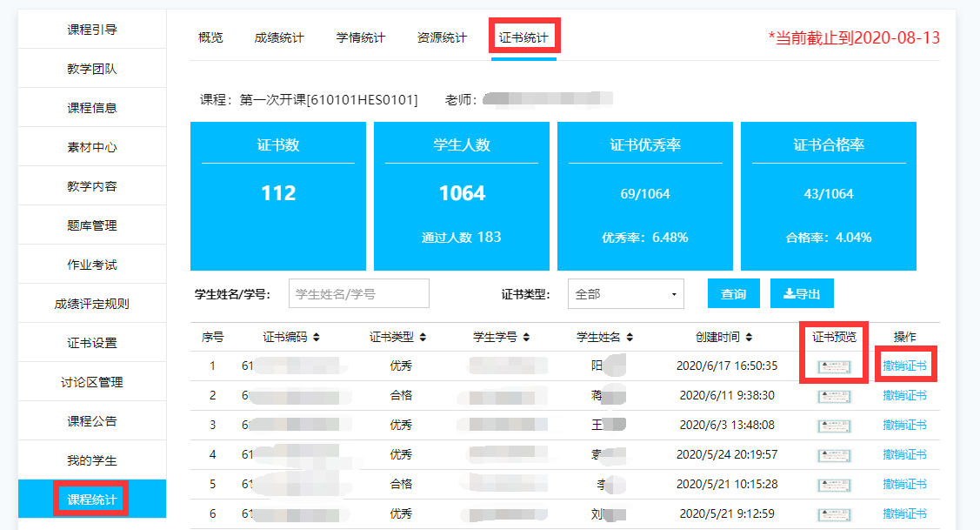
Task: Open certificate preview thumbnail in row 3
Action: tap(834, 426)
